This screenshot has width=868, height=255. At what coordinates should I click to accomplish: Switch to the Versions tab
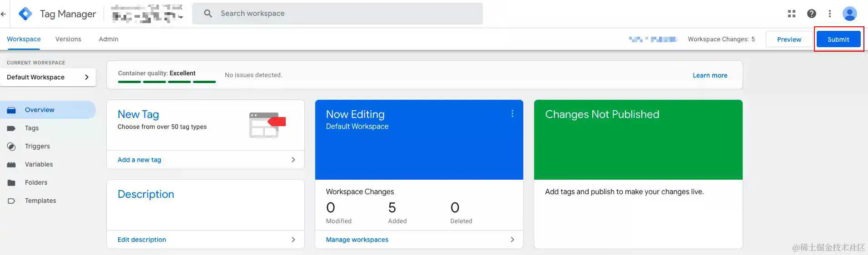click(x=68, y=39)
